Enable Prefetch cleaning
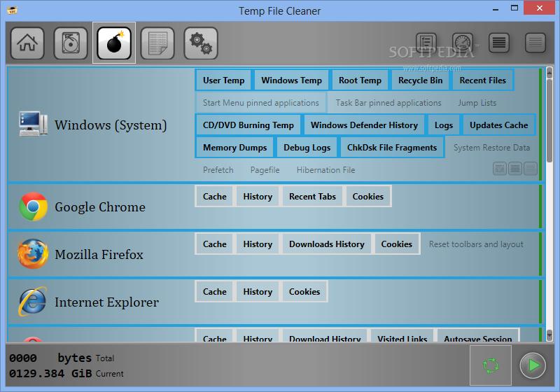The image size is (560, 392). click(218, 170)
